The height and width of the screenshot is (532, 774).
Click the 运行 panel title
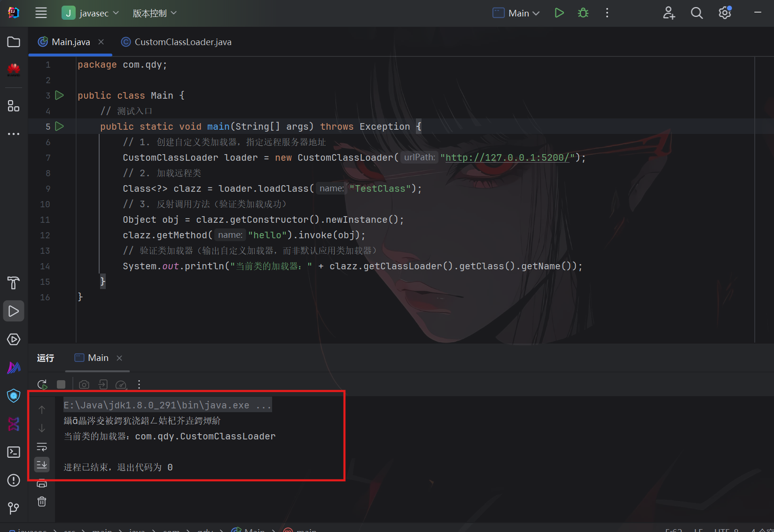pyautogui.click(x=46, y=358)
